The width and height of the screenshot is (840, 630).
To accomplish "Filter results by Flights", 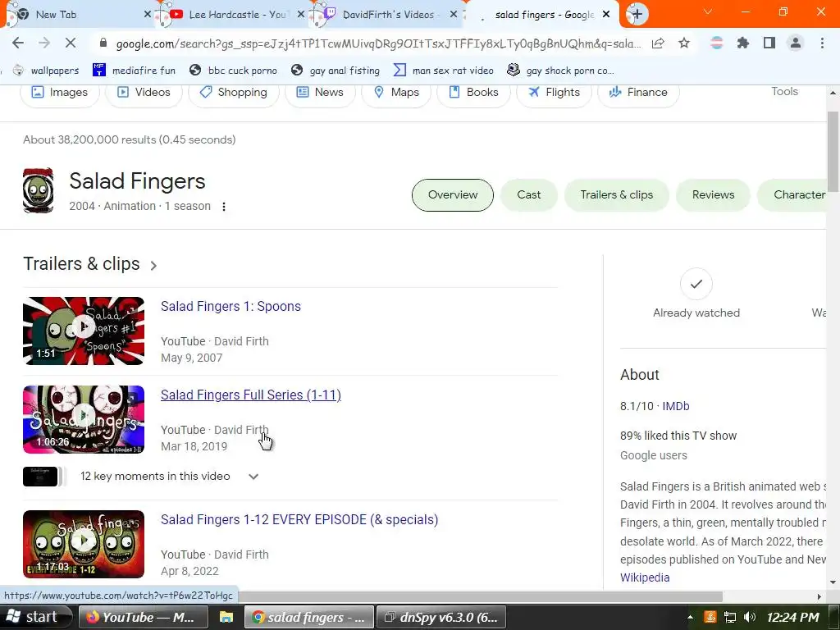I will pos(554,92).
